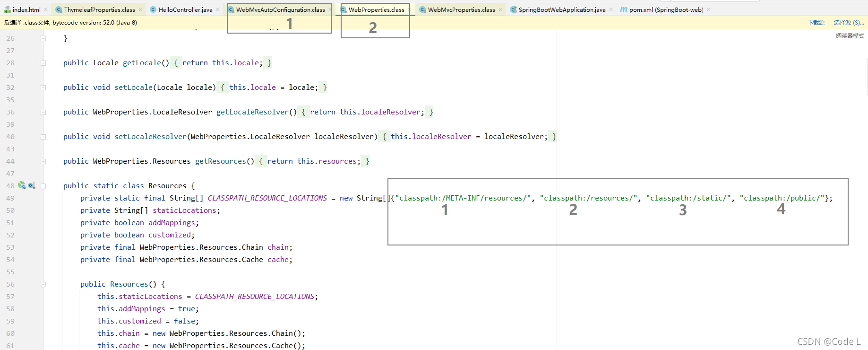Collapse the code block ending at line 26

click(43, 38)
